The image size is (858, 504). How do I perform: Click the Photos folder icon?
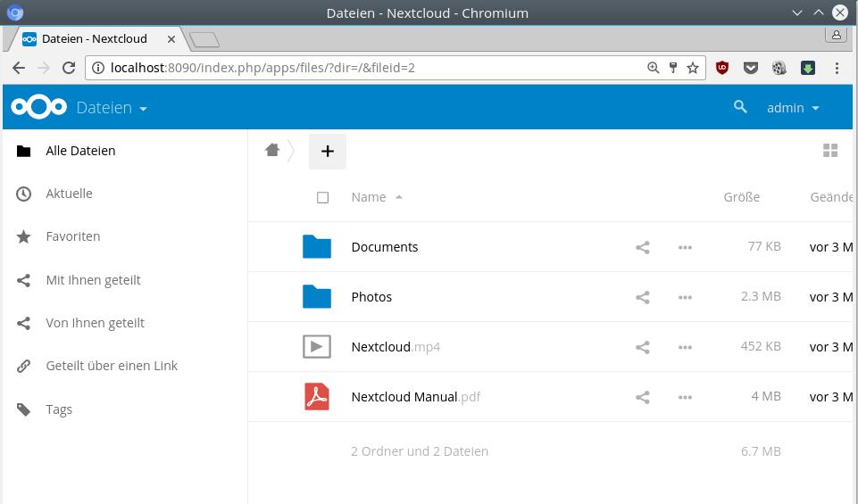[317, 296]
